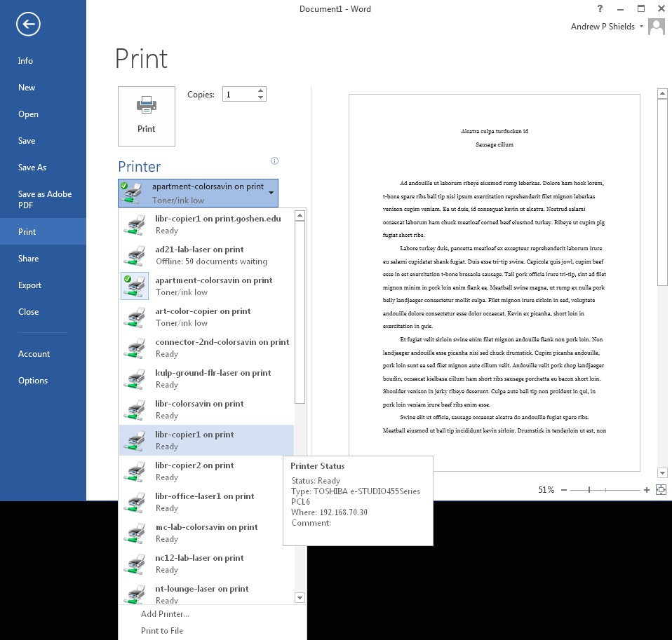672x640 pixels.
Task: Open the Andrew P Shields account dropdown
Action: (x=641, y=27)
